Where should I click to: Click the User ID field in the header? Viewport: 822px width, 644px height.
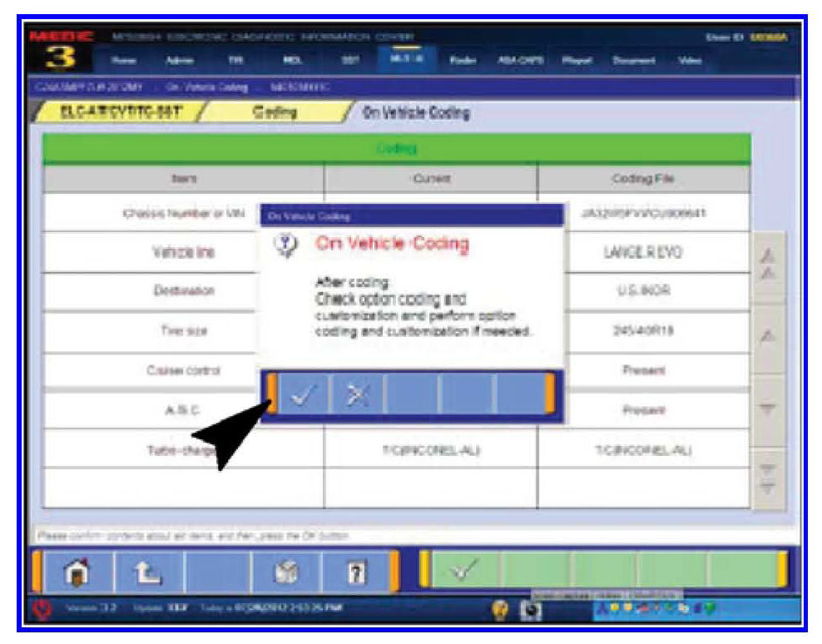[x=746, y=37]
